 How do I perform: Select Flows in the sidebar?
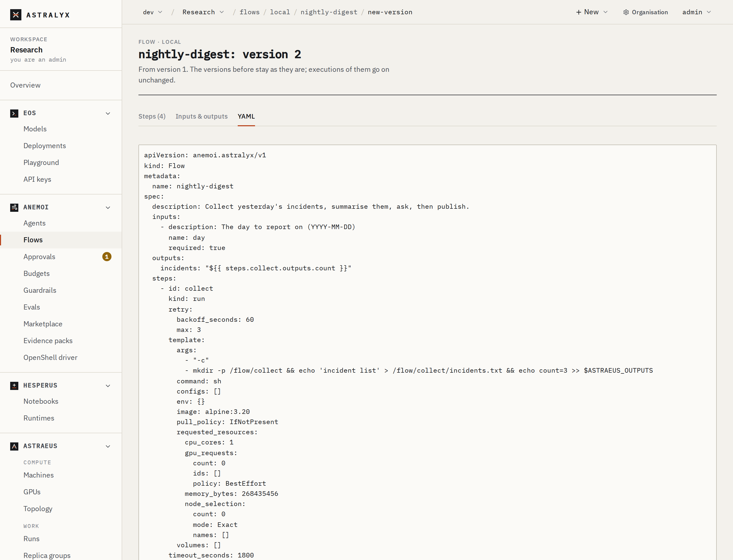click(x=33, y=240)
